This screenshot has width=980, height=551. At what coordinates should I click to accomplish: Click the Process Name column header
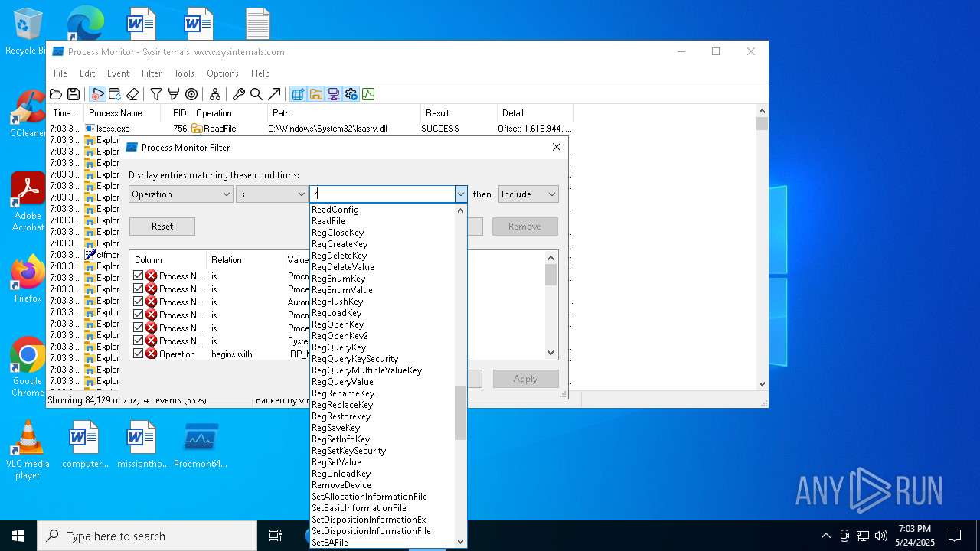[122, 113]
